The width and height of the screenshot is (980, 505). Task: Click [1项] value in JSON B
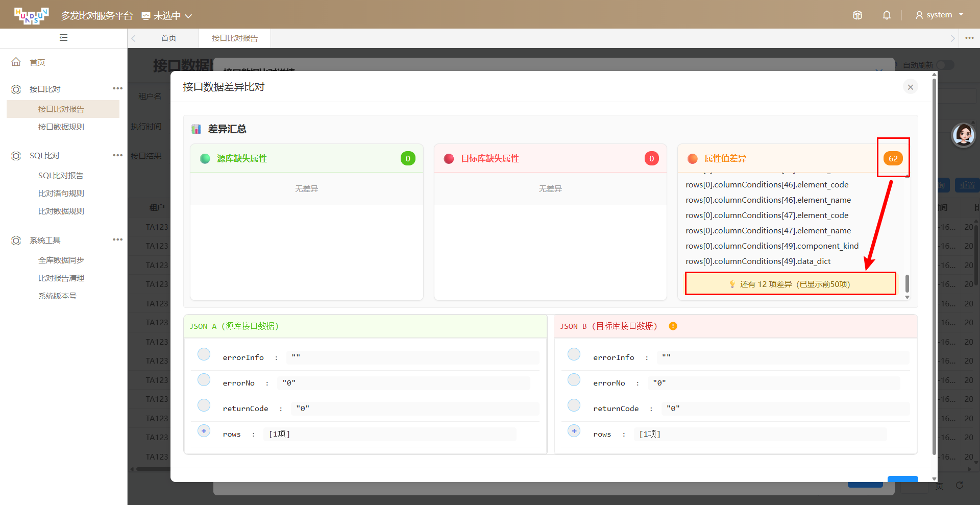pyautogui.click(x=650, y=434)
